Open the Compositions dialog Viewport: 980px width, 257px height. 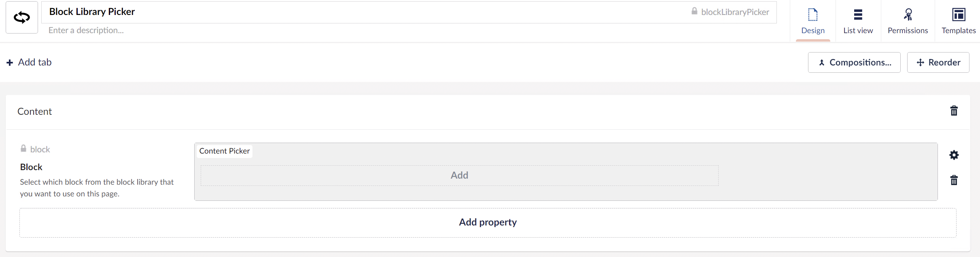[854, 62]
